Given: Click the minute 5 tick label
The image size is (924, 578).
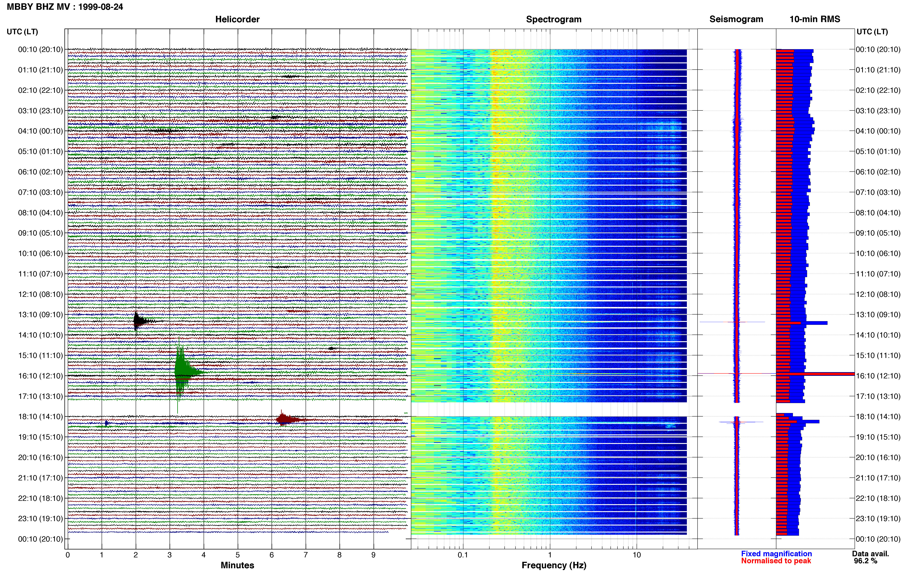Looking at the screenshot, I should click(x=238, y=555).
